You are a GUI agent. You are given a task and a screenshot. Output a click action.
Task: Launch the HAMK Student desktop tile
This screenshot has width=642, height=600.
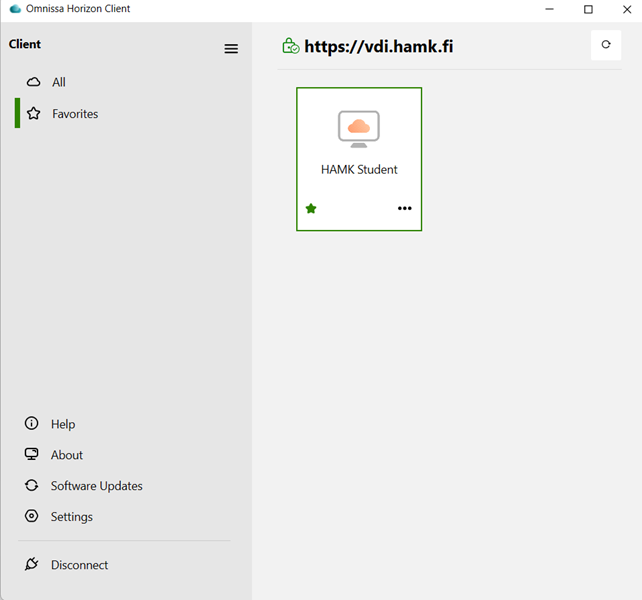click(359, 159)
